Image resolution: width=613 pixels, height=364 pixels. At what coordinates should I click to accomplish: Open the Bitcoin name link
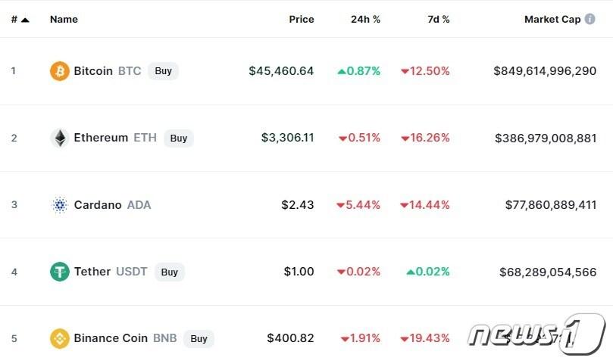click(x=93, y=71)
